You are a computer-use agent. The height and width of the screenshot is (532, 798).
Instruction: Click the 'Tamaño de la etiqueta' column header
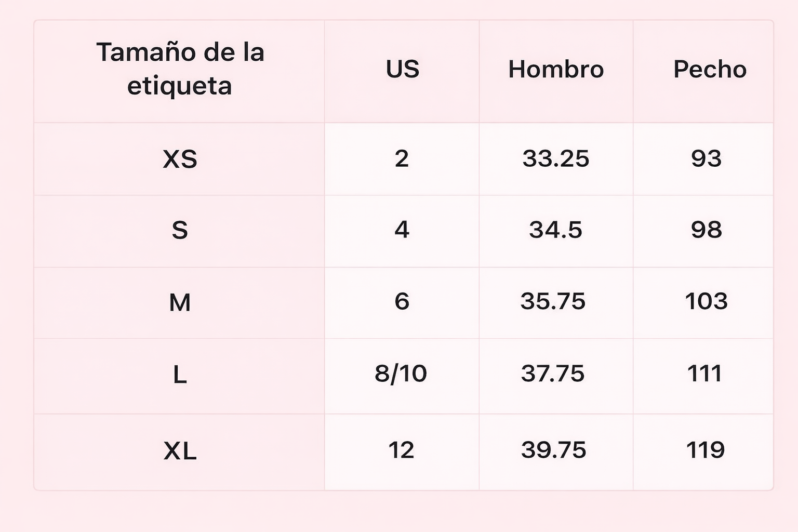tap(180, 69)
